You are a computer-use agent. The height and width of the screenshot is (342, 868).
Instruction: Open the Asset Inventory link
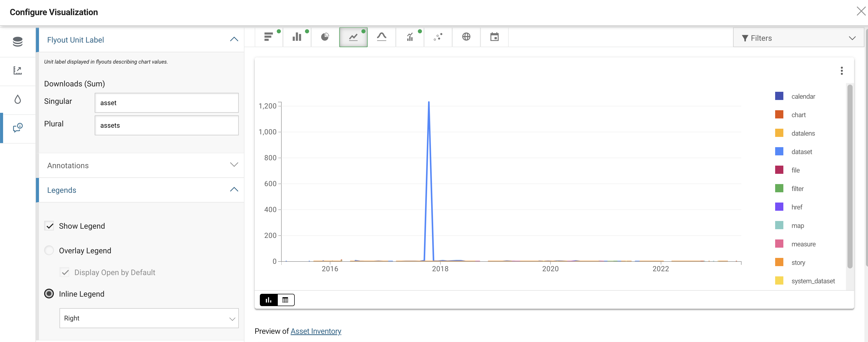point(316,331)
